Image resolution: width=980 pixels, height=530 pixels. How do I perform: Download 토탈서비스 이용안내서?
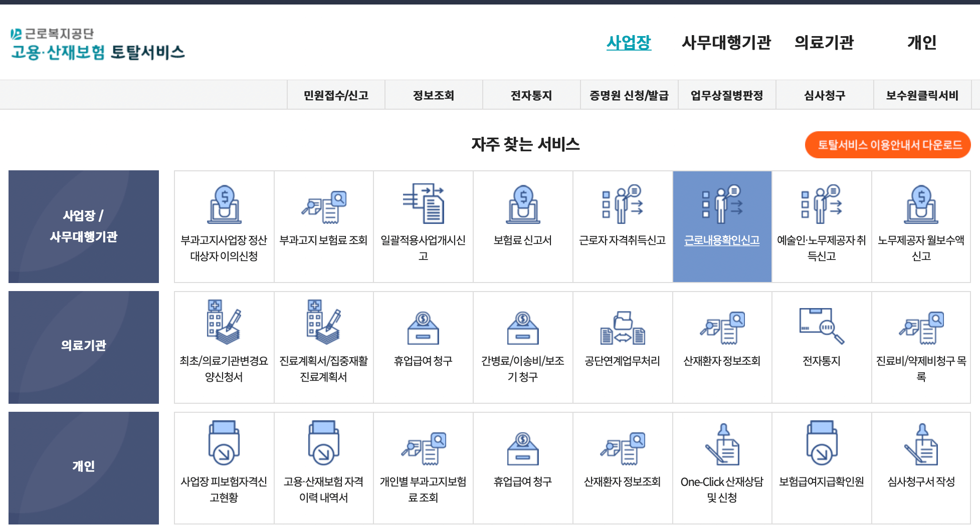click(x=888, y=145)
